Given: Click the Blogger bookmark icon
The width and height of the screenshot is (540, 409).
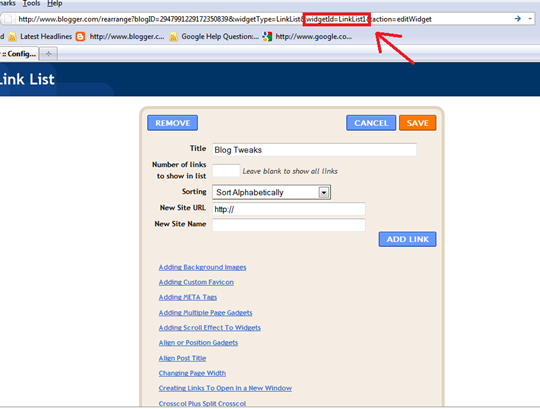Looking at the screenshot, I should tap(80, 36).
